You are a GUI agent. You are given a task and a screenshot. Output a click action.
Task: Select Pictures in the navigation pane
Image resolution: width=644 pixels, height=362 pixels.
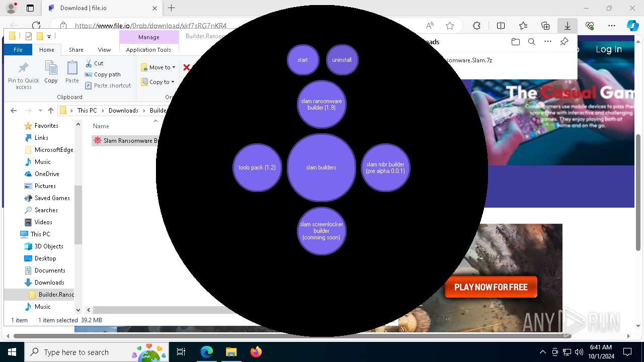tap(45, 186)
